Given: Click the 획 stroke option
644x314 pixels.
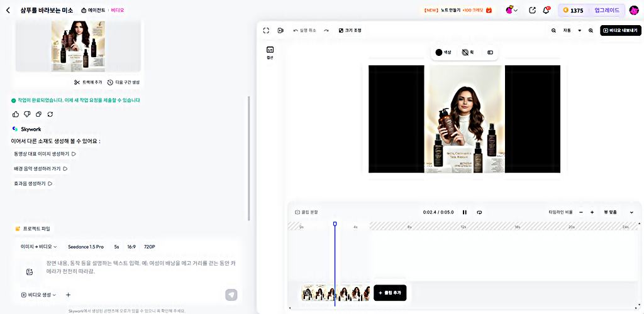Looking at the screenshot, I should point(468,53).
